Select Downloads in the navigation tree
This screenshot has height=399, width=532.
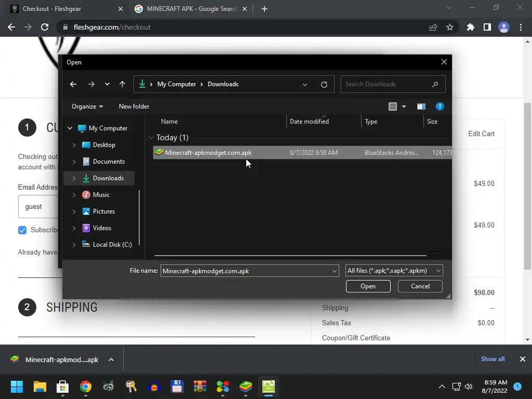click(x=108, y=178)
